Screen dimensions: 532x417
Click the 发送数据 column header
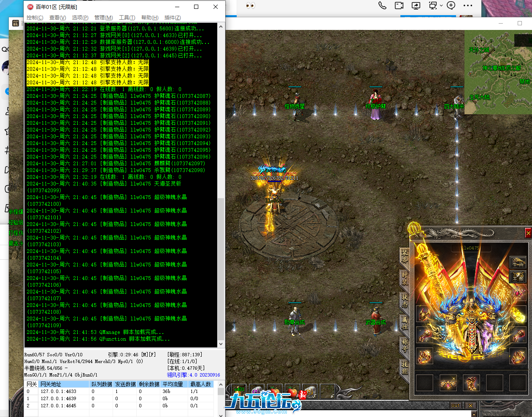tap(125, 384)
